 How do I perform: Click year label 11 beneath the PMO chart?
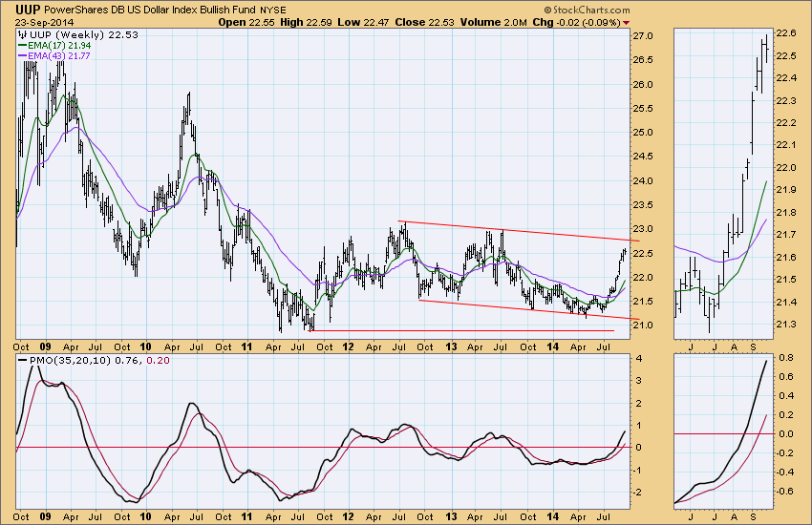(x=246, y=516)
